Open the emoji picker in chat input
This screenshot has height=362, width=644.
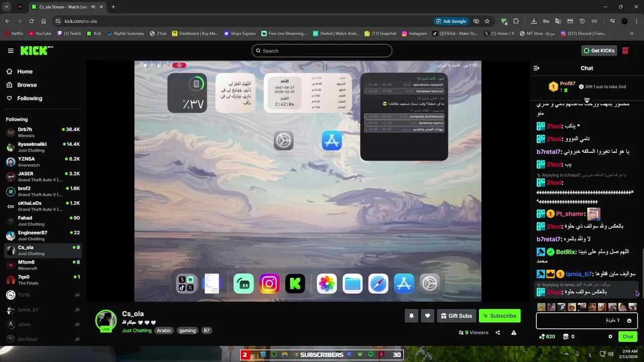coord(629,320)
